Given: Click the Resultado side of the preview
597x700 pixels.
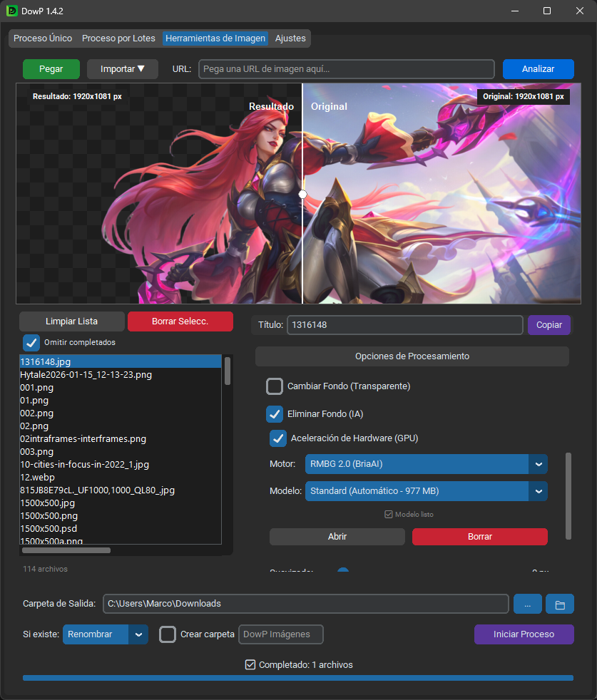Looking at the screenshot, I should pyautogui.click(x=159, y=193).
